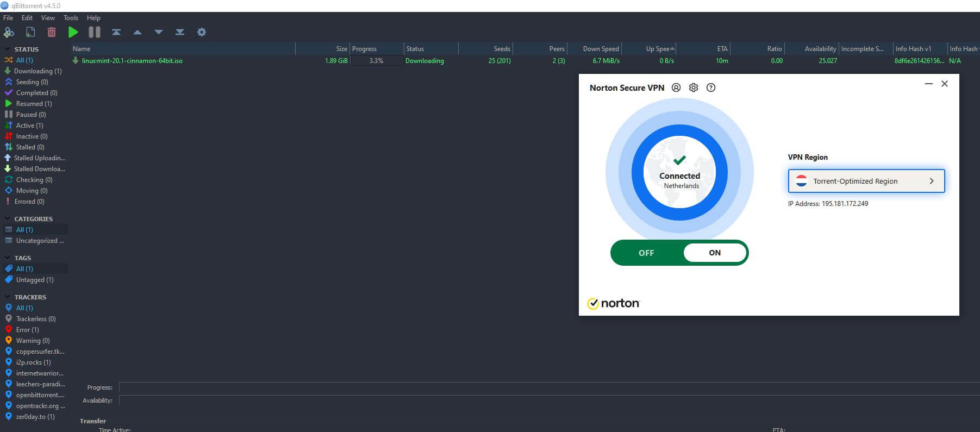This screenshot has height=432, width=980.
Task: Sort by the Up Speed column header
Action: point(648,49)
